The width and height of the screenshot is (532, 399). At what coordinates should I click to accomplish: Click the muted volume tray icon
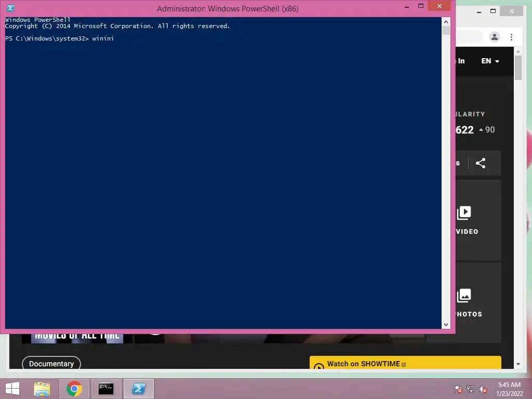click(x=483, y=389)
